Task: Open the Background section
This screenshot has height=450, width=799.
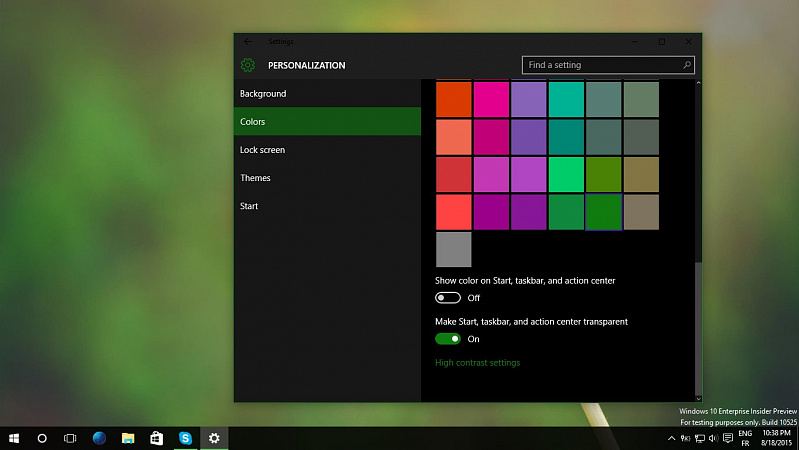Action: 327,93
